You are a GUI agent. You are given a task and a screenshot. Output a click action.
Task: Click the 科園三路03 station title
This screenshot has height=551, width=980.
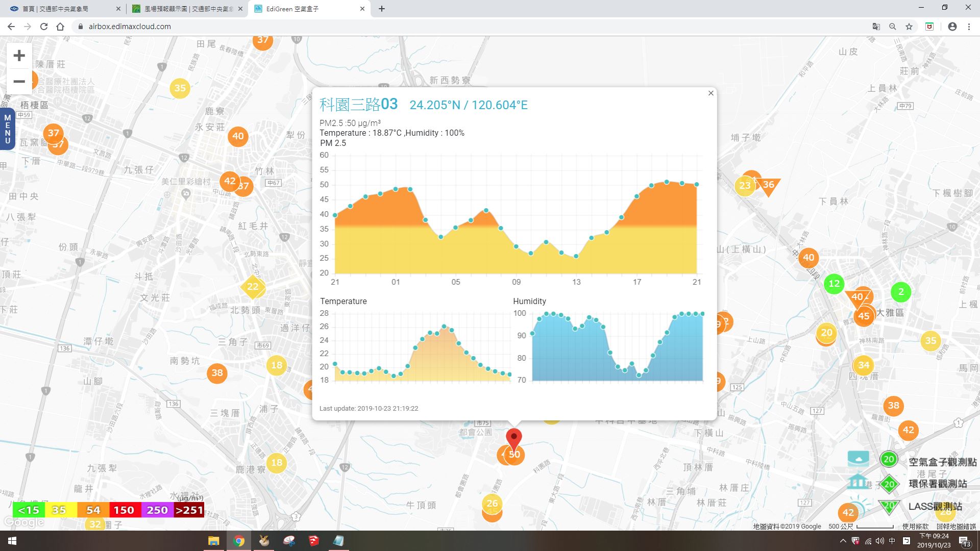point(358,105)
